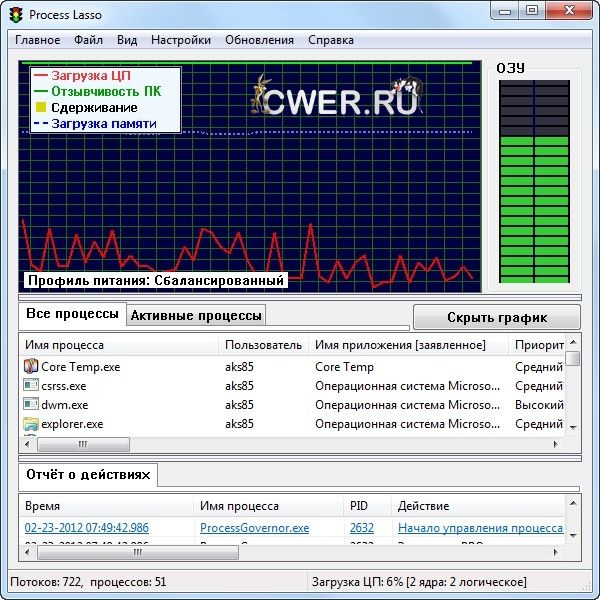This screenshot has width=600, height=600.
Task: Select the csrss.exe process name
Action: pyautogui.click(x=64, y=386)
